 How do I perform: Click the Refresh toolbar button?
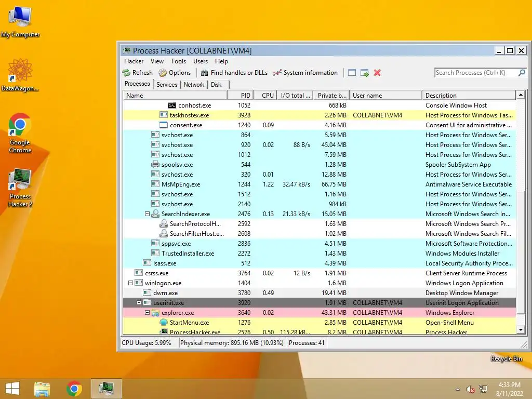[137, 73]
